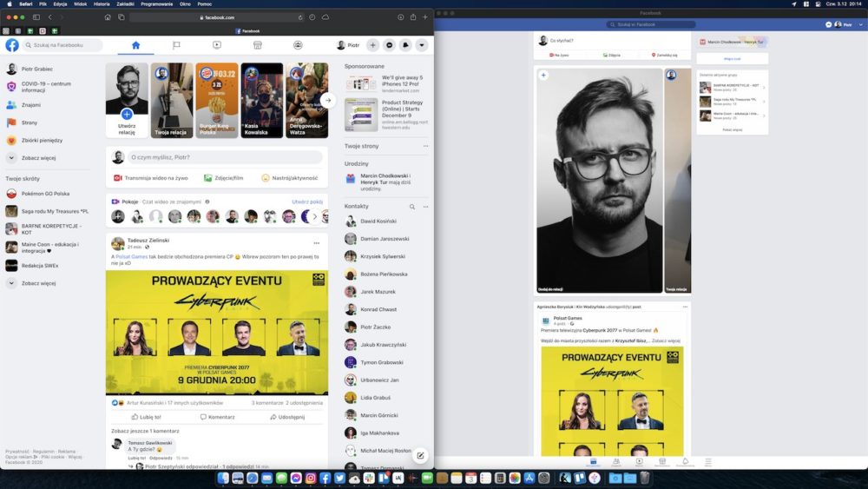
Task: Open Pokémon GO Polska shortcut
Action: click(x=47, y=194)
